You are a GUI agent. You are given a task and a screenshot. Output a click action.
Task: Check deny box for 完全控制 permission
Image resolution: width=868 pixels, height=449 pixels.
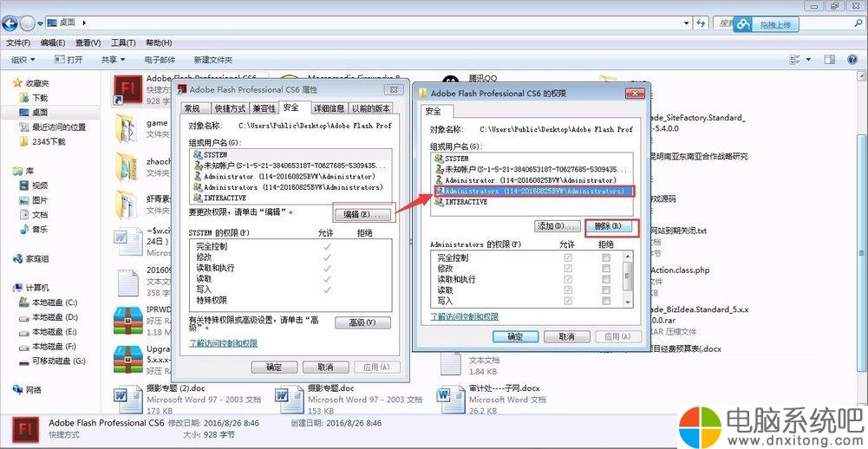[x=606, y=257]
